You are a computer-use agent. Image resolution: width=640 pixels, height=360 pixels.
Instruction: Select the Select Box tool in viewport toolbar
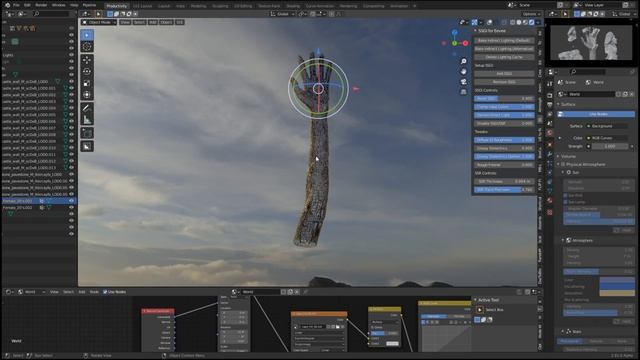pyautogui.click(x=87, y=35)
